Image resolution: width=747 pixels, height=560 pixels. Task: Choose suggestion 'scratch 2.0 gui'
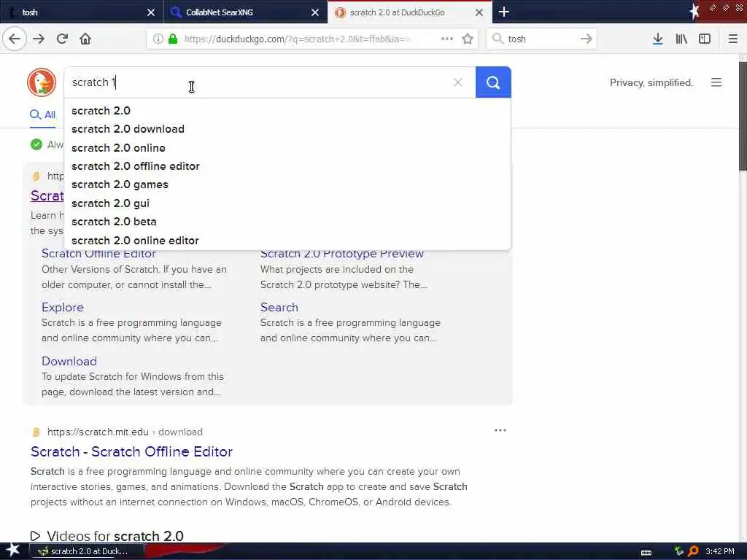point(287,203)
